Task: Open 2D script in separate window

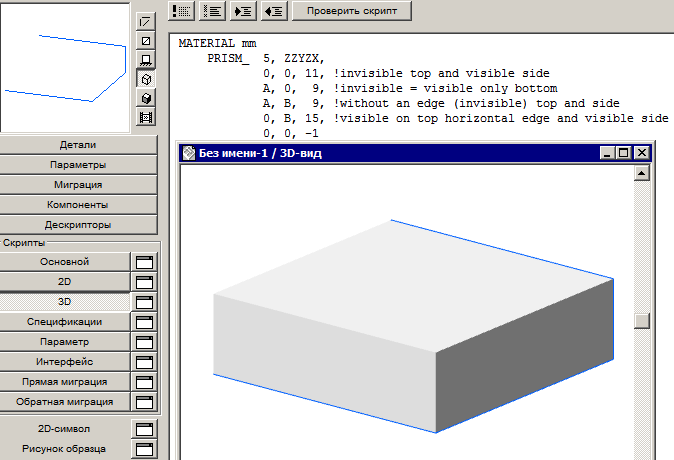Action: pyautogui.click(x=144, y=282)
